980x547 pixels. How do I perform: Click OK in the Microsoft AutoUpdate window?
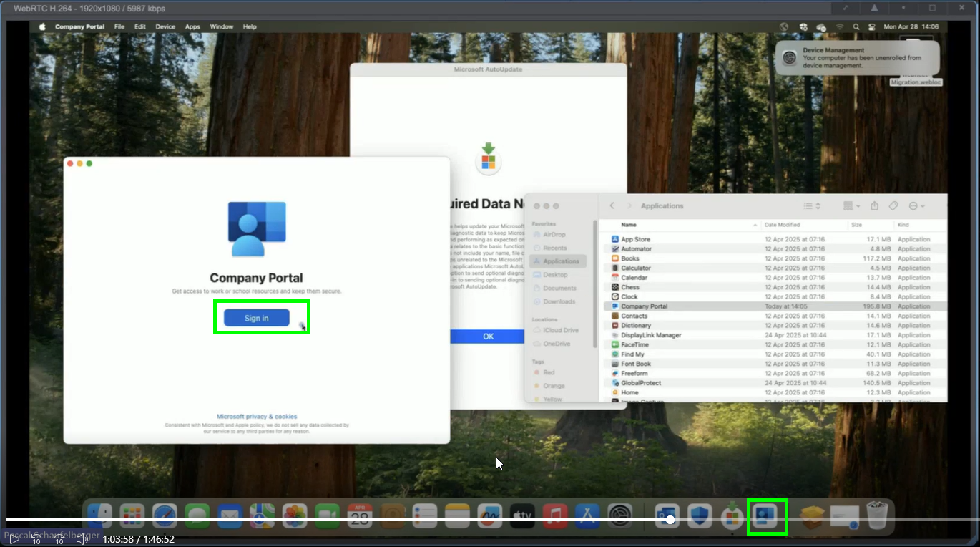(488, 337)
